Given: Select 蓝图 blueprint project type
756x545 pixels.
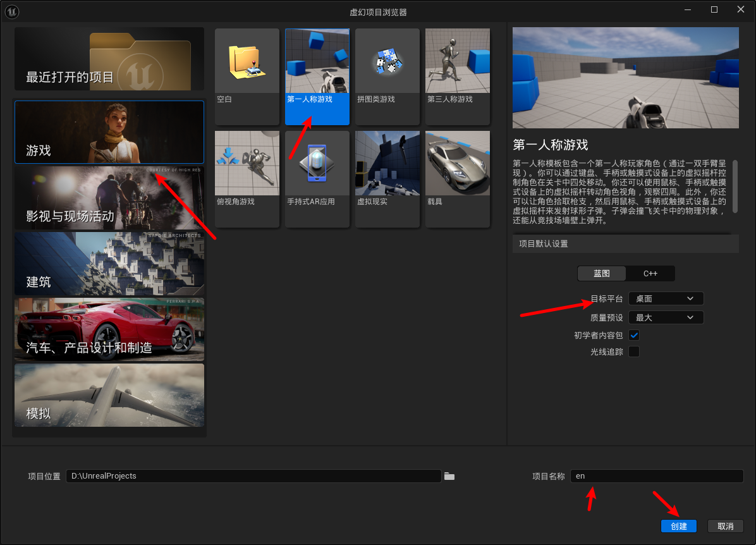Looking at the screenshot, I should click(602, 274).
